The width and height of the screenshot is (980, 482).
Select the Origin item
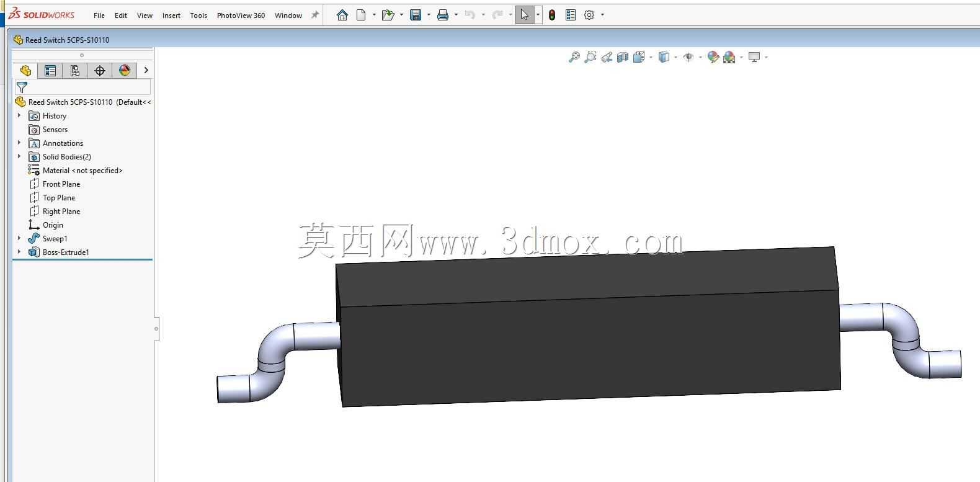[x=53, y=225]
